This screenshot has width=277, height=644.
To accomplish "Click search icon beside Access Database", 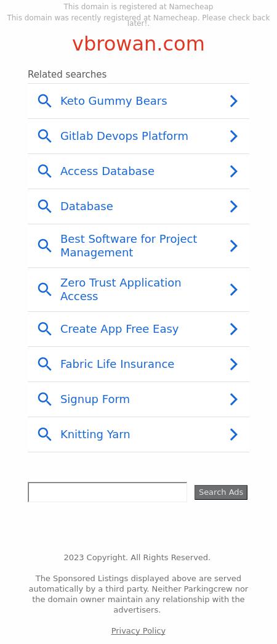I will 44,171.
